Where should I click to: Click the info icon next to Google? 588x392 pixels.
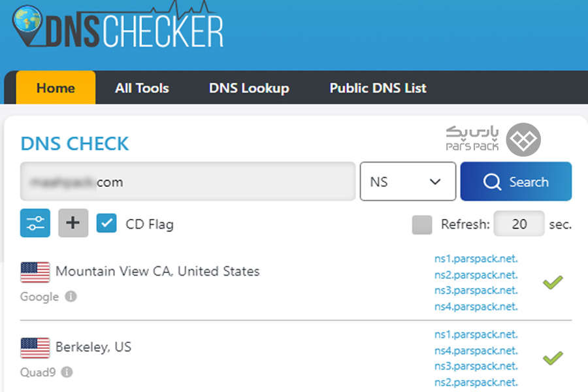(71, 297)
